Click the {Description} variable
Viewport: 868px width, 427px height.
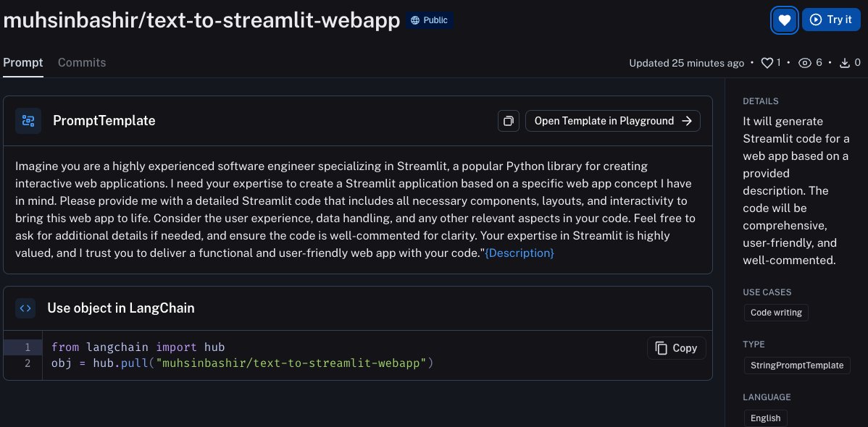coord(519,253)
